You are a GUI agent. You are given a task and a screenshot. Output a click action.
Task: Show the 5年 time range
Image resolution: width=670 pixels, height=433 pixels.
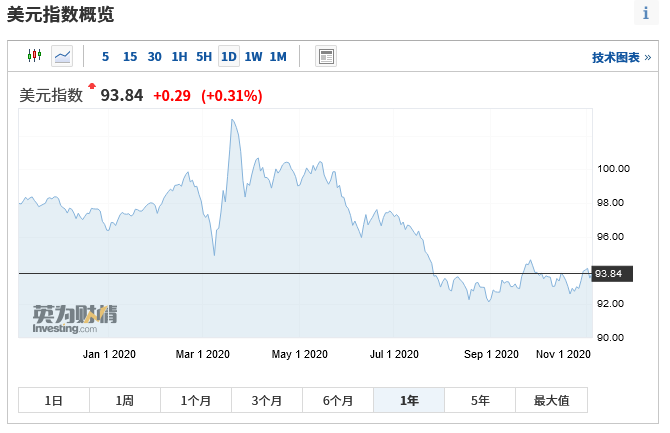click(x=480, y=400)
